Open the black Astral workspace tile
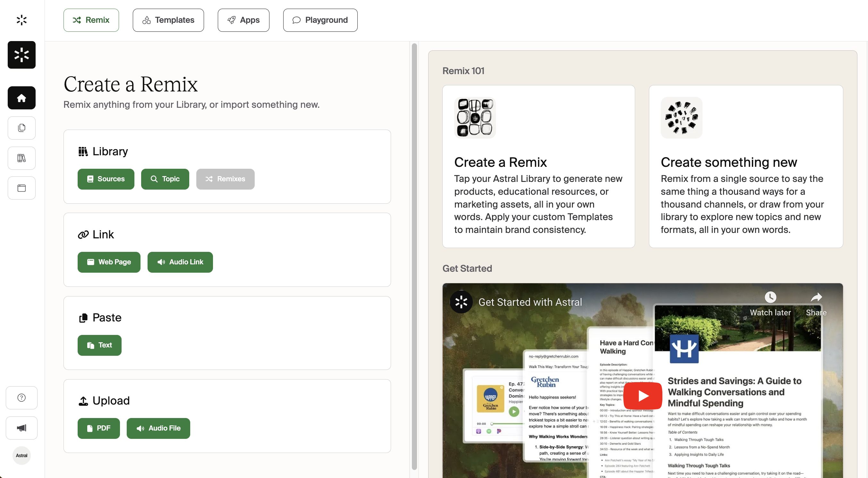This screenshot has width=868, height=478. pos(21,55)
